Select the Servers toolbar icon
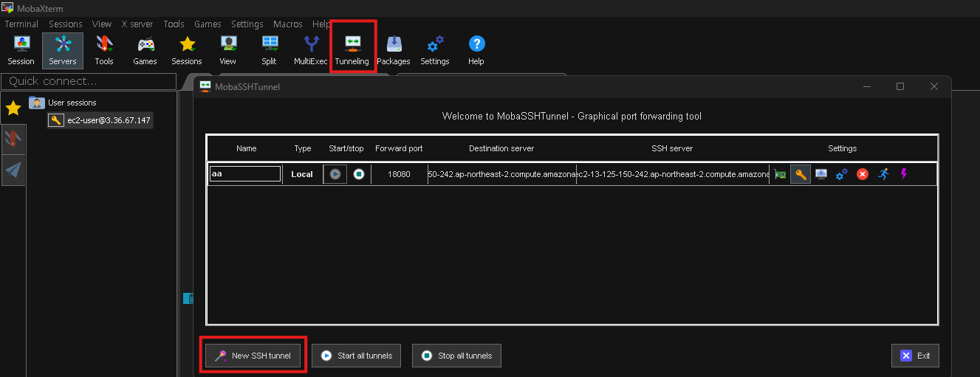 pos(63,49)
